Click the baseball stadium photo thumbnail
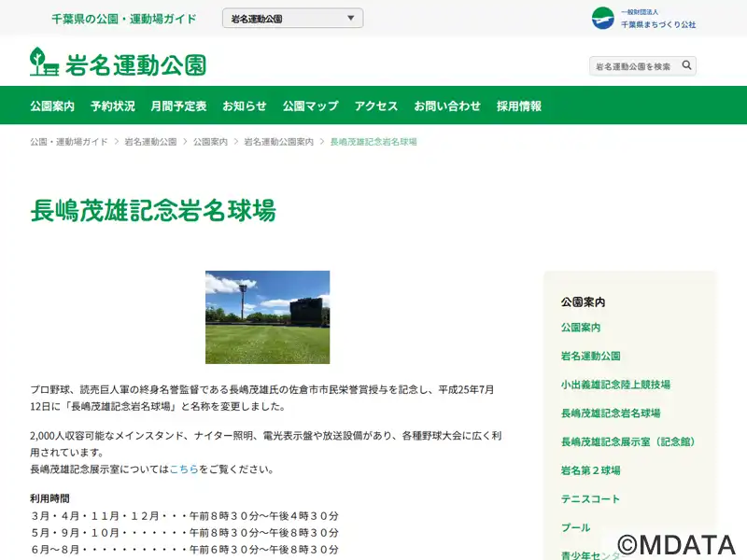Image resolution: width=747 pixels, height=560 pixels. [x=267, y=317]
